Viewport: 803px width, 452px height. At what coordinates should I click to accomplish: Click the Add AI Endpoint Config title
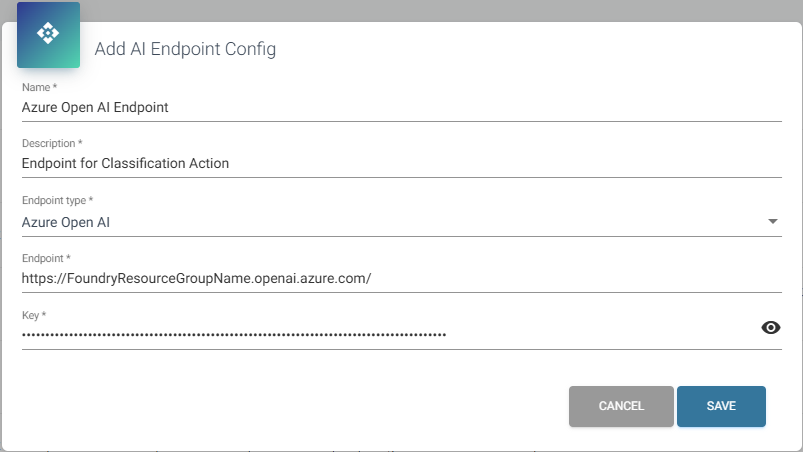(185, 49)
